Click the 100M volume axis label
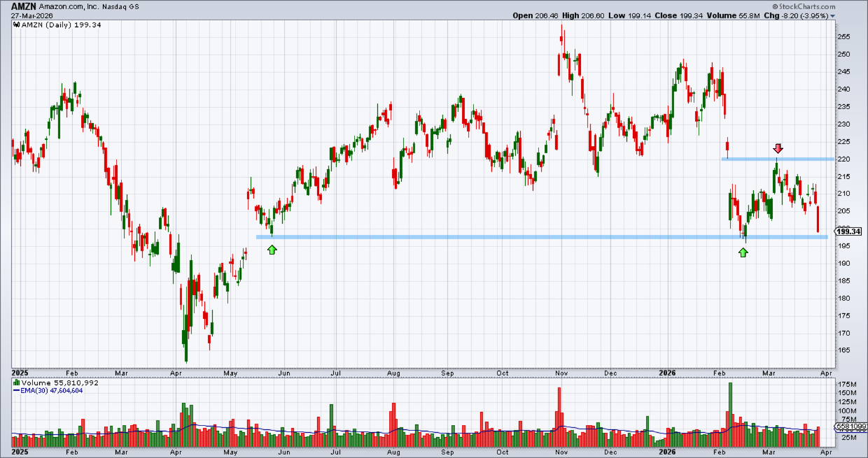Viewport: 868px width, 458px height. 846,411
